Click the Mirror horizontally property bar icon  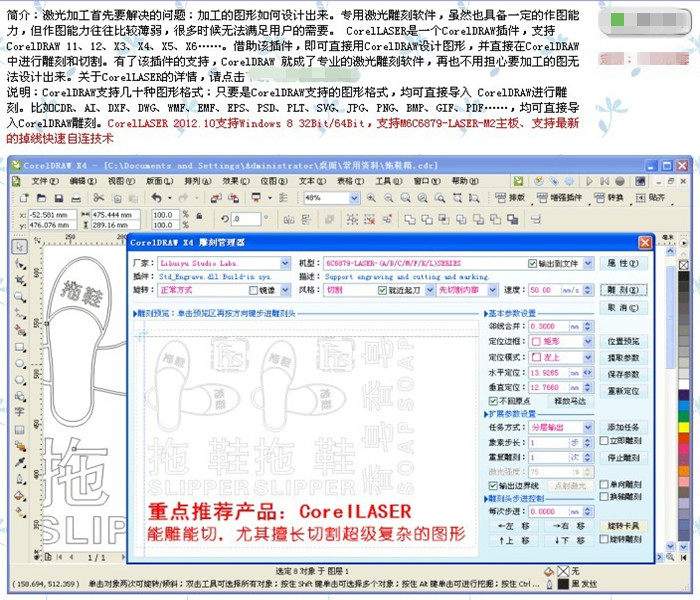tap(289, 219)
